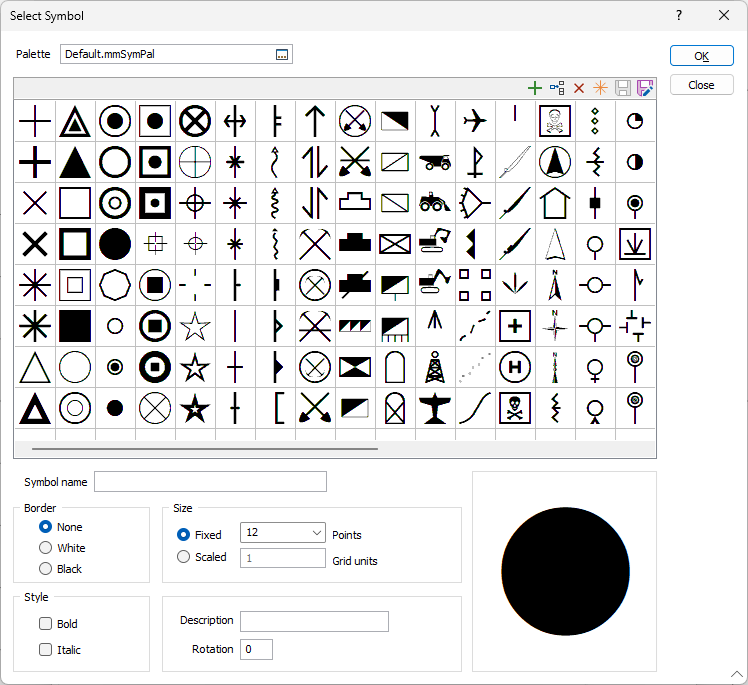This screenshot has height=685, width=748.
Task: Click the orange asterisk toolbar icon
Action: click(x=601, y=88)
